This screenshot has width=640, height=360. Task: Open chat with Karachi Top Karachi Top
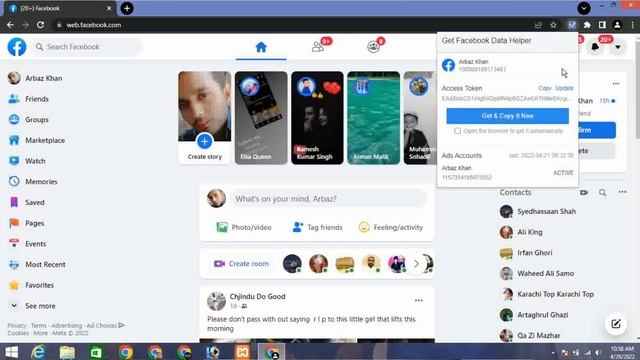coord(547,294)
